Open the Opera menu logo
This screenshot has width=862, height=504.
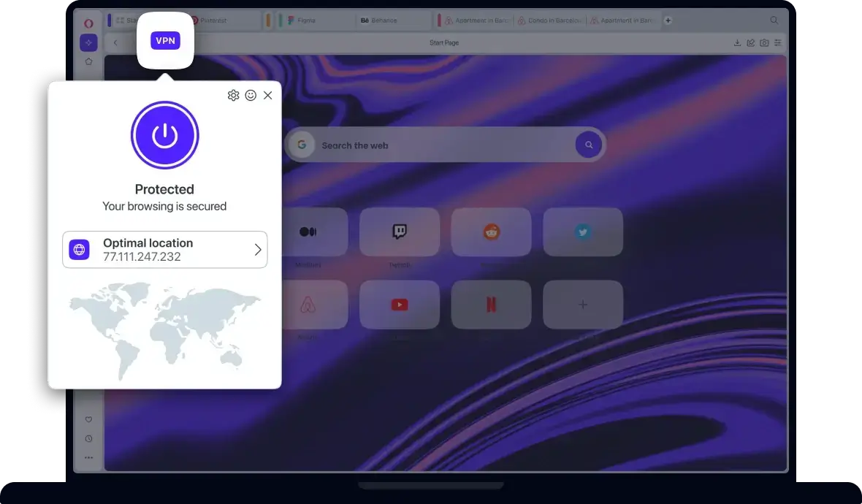click(88, 23)
